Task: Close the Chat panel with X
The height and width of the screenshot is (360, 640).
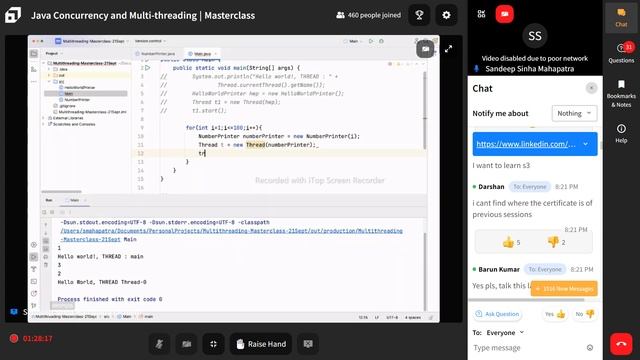Action: click(591, 88)
